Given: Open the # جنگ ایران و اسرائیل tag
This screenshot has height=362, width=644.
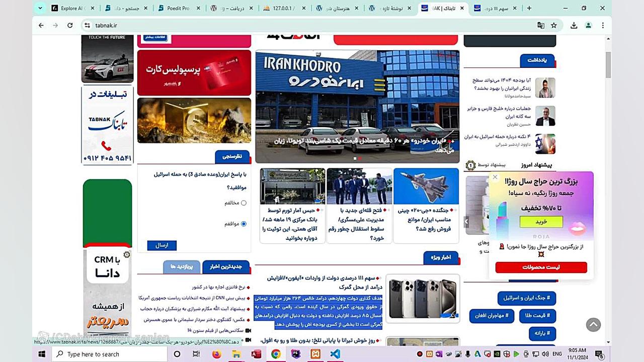Looking at the screenshot, I should tap(526, 298).
